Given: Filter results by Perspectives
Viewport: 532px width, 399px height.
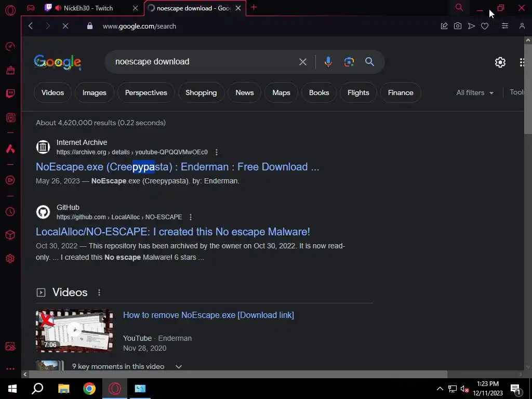Looking at the screenshot, I should click(146, 92).
